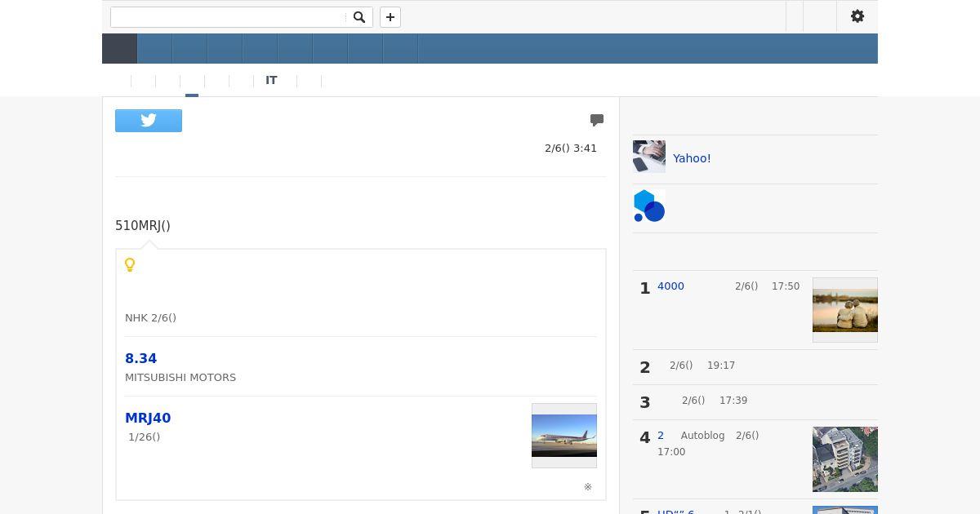Screen dimensions: 980x514
Task: Open the aerial building thumbnail
Action: (845, 459)
